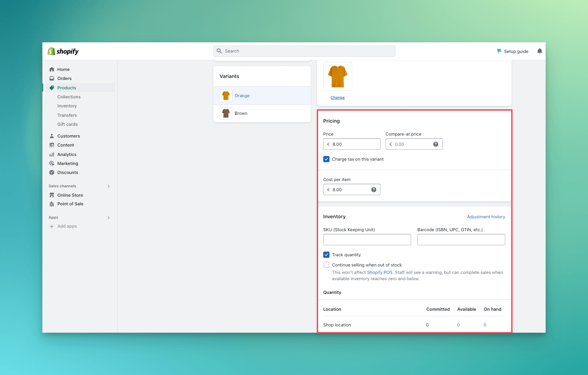Click the Home icon in the sidebar
Viewport: 588px width, 375px height.
pos(52,69)
